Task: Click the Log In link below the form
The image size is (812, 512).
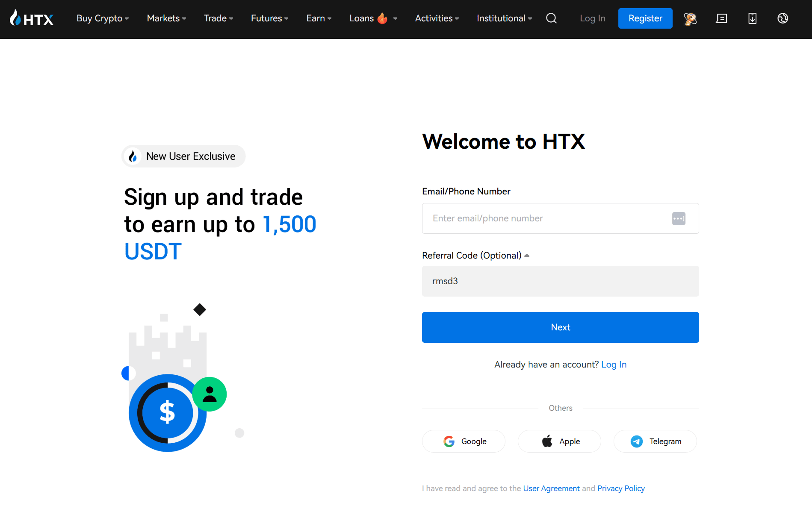Action: click(614, 364)
